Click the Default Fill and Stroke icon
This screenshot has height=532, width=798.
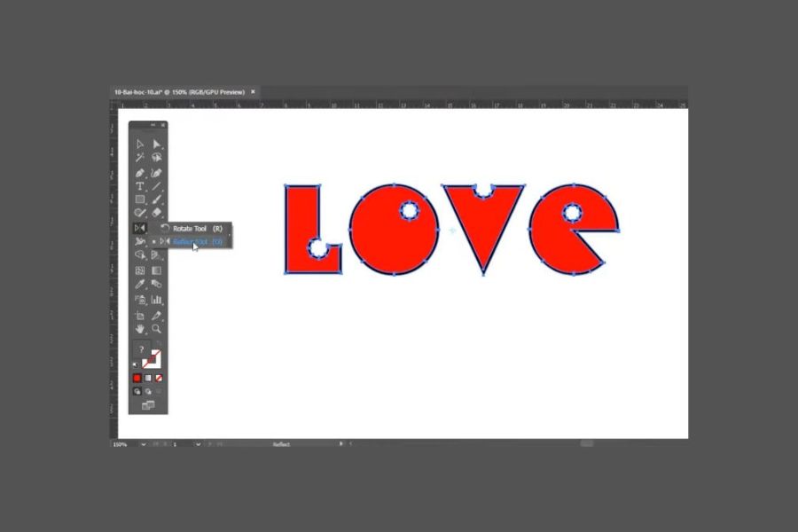pos(136,364)
